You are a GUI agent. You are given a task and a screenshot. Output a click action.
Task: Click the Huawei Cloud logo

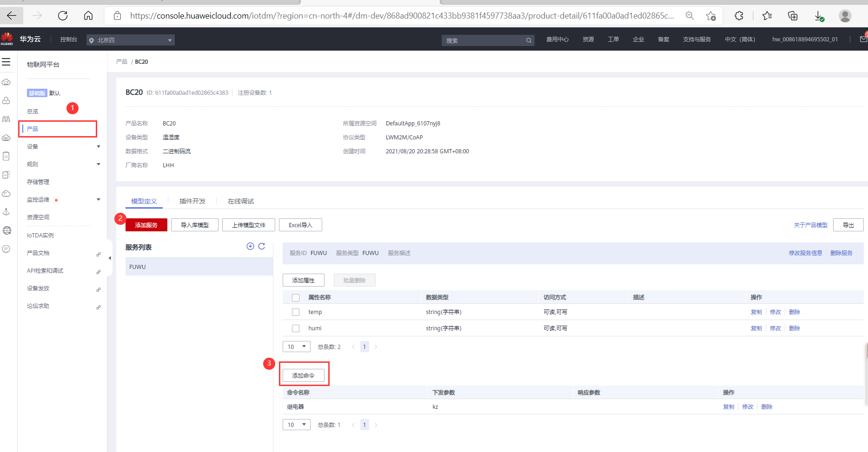tap(7, 39)
